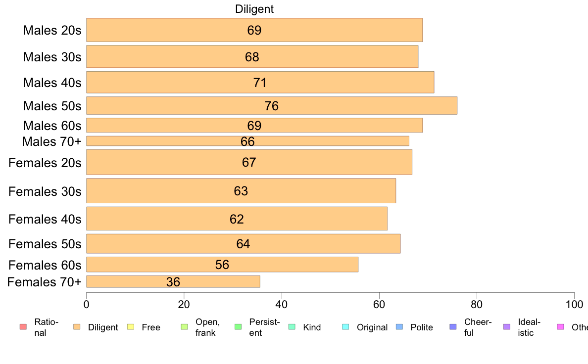
Task: Select the purple Idealistic legend swatch
Action: 507,327
